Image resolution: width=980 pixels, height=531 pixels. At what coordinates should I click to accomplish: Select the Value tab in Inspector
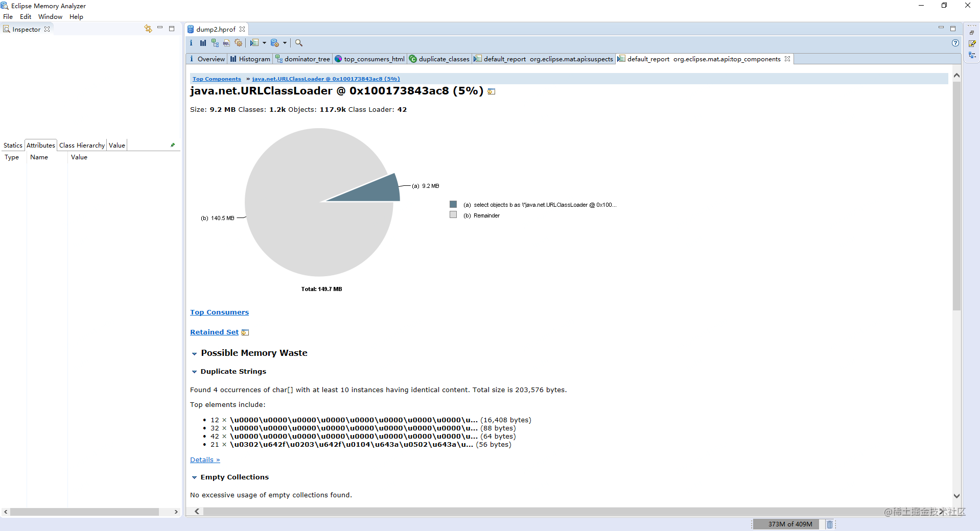117,145
